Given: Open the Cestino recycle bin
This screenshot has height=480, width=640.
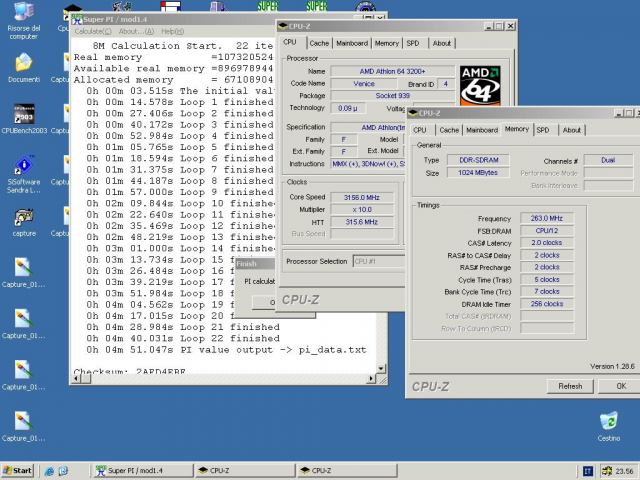Looking at the screenshot, I should click(x=609, y=427).
